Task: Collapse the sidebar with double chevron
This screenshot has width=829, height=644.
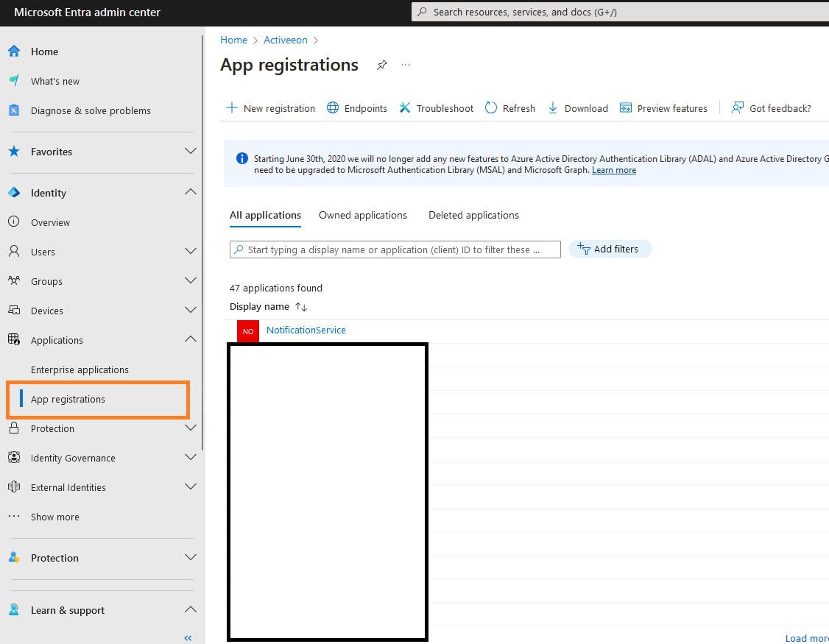Action: coord(188,638)
